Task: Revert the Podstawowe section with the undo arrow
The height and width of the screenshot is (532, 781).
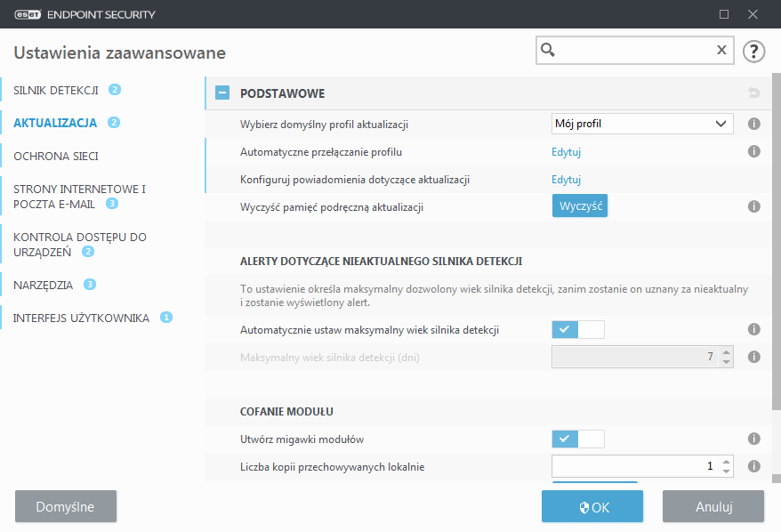Action: click(x=753, y=93)
